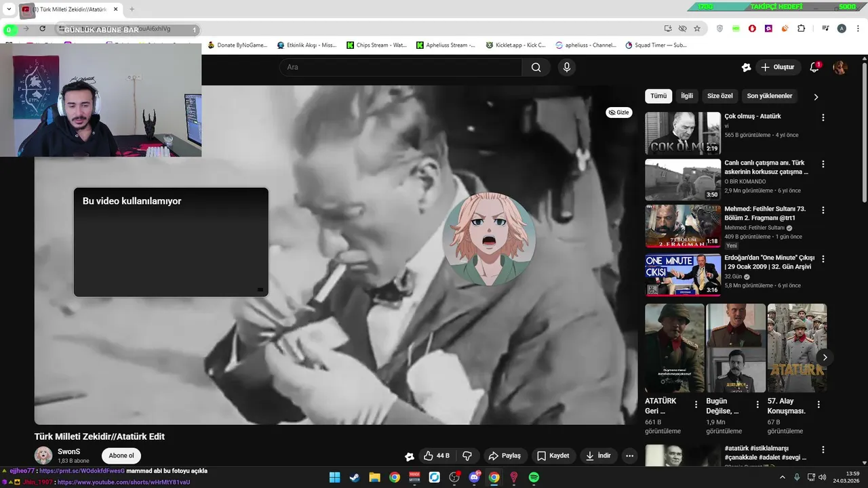The height and width of the screenshot is (488, 868).
Task: Expand Chrome tab search dropdown
Action: (9, 9)
